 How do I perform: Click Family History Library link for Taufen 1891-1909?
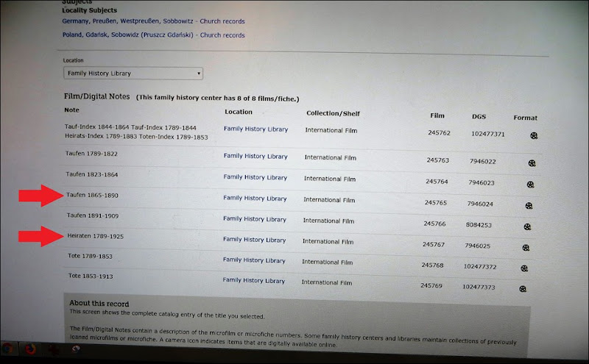coord(255,219)
